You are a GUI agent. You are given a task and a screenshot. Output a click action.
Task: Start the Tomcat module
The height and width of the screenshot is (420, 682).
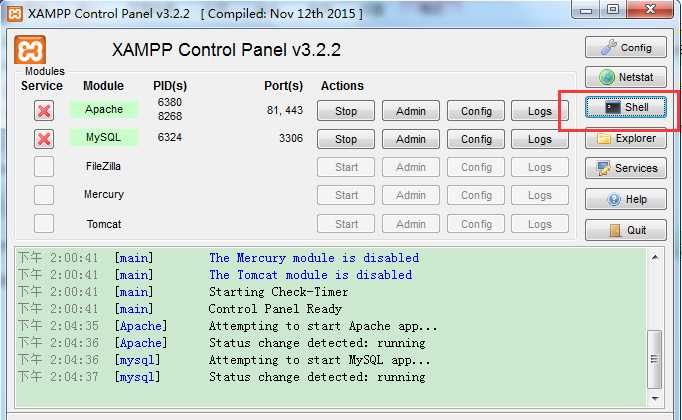[x=346, y=224]
